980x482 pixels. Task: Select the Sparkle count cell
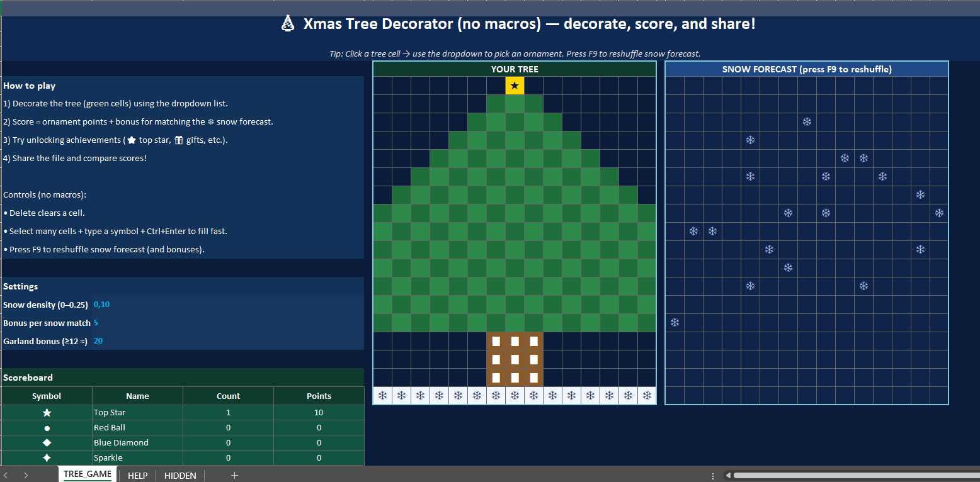pyautogui.click(x=228, y=458)
